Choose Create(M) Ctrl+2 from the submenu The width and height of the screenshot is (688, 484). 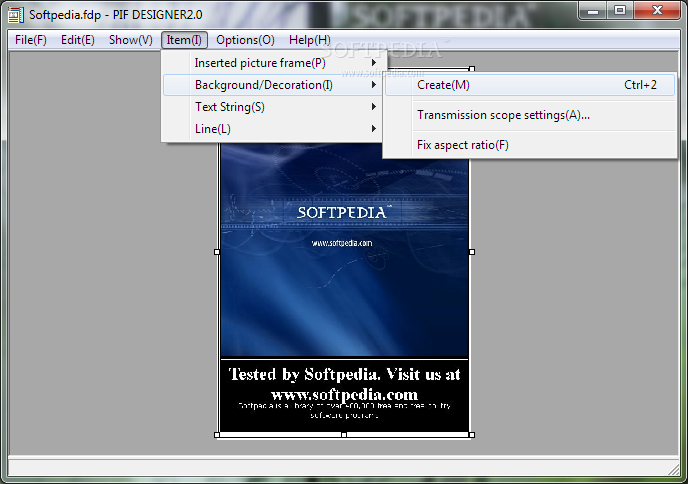[530, 85]
